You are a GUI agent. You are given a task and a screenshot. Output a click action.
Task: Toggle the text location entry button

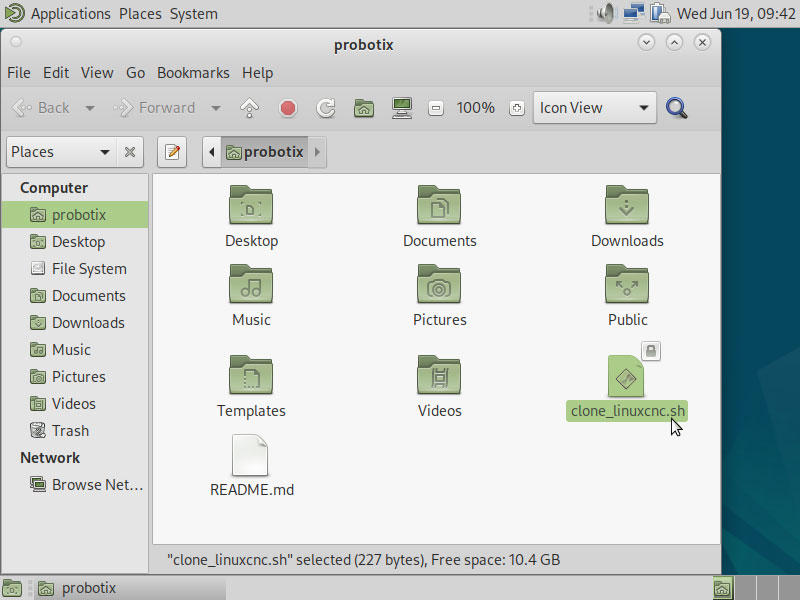172,152
